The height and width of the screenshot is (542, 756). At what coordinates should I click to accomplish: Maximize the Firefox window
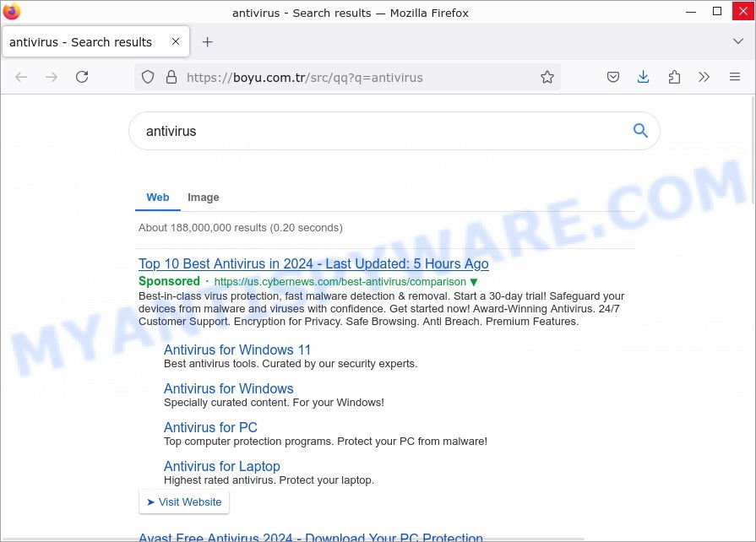coord(717,11)
